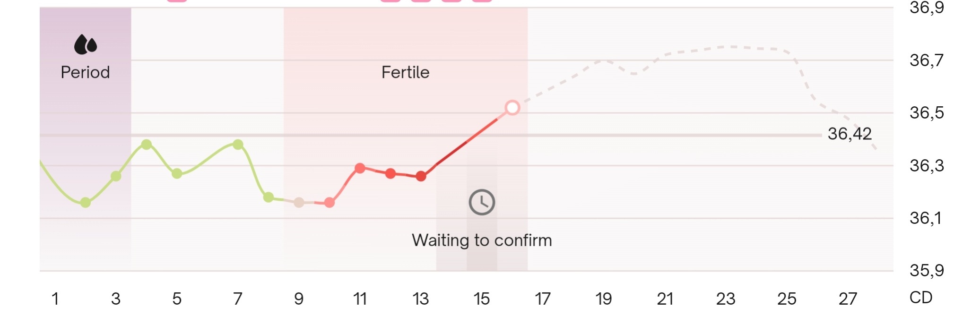
Task: Click the red temperature point on day 11
Action: [360, 168]
